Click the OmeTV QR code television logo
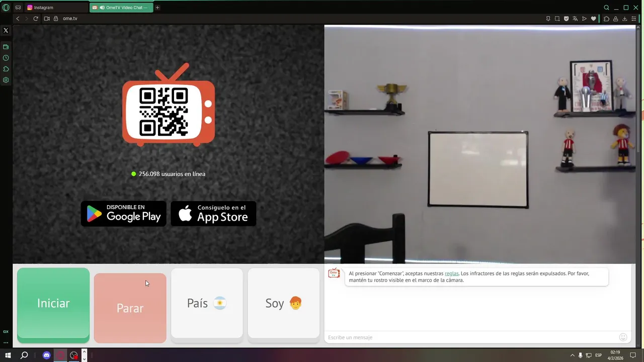Image resolution: width=644 pixels, height=362 pixels. [x=169, y=105]
